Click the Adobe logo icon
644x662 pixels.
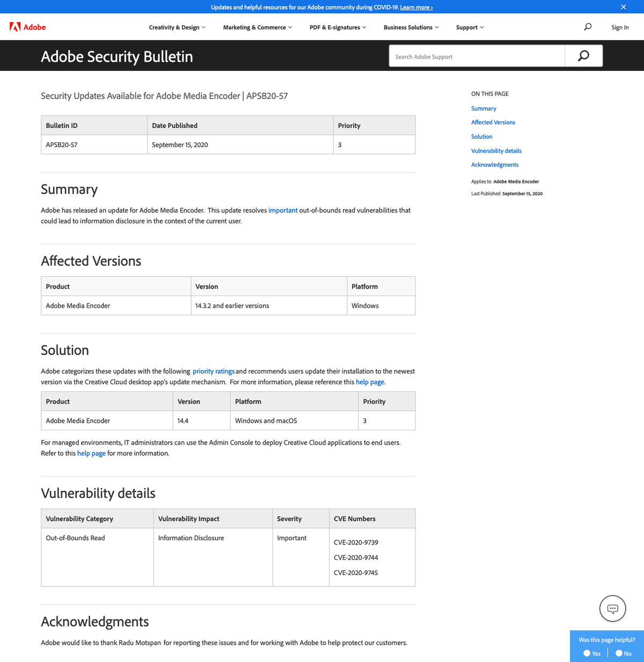(x=15, y=27)
